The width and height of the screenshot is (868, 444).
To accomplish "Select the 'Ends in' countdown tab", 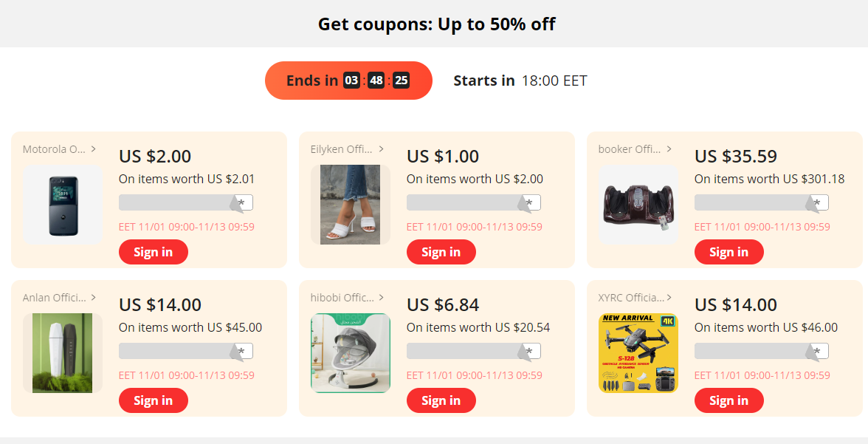I will [348, 81].
